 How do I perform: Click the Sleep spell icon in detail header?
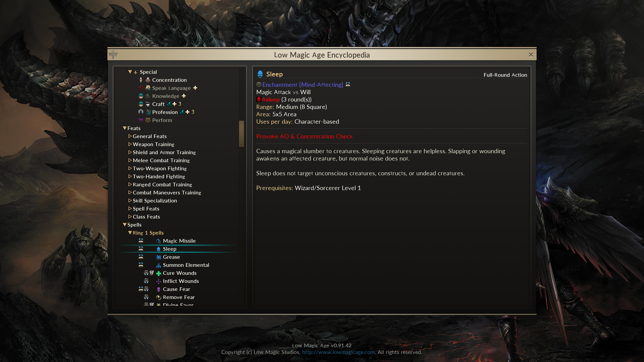[260, 74]
